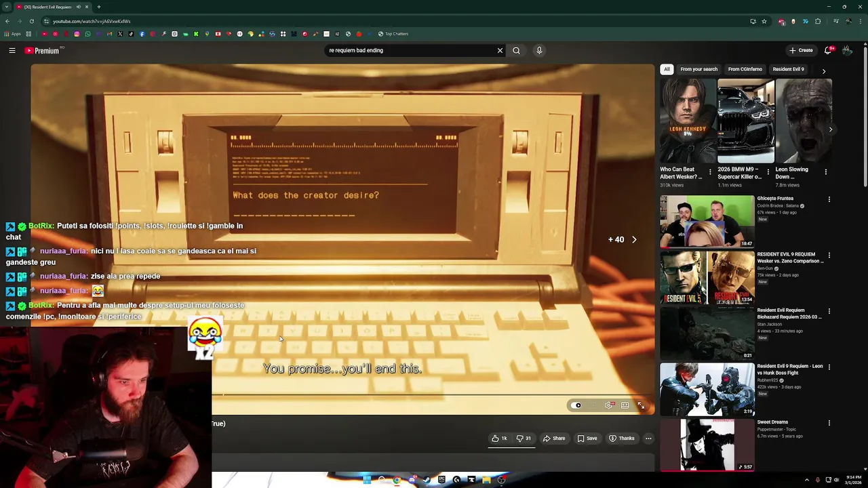Open more options for 'Sweet Dreams'
Viewport: 868px width, 488px height.
[x=829, y=423]
